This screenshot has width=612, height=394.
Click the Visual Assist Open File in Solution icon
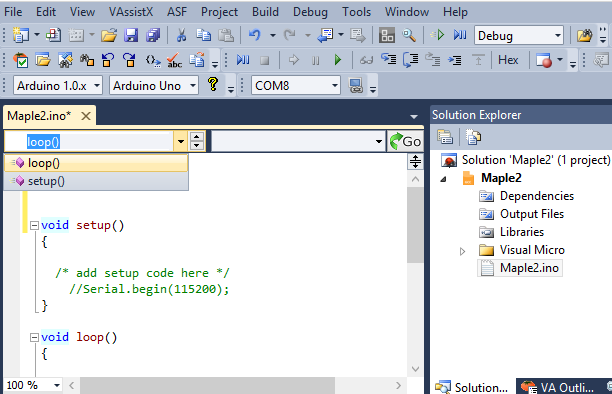43,60
